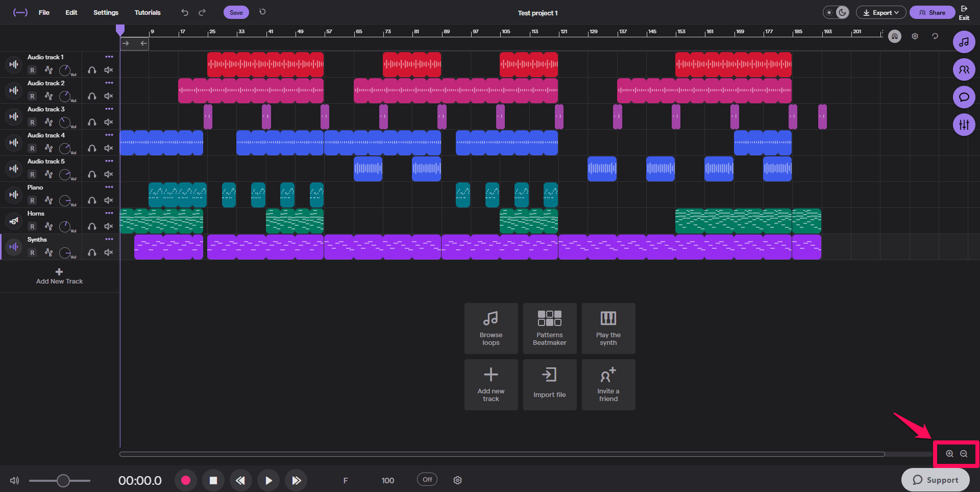This screenshot has height=492, width=980.
Task: Toggle the metronome Off switch
Action: tap(427, 480)
